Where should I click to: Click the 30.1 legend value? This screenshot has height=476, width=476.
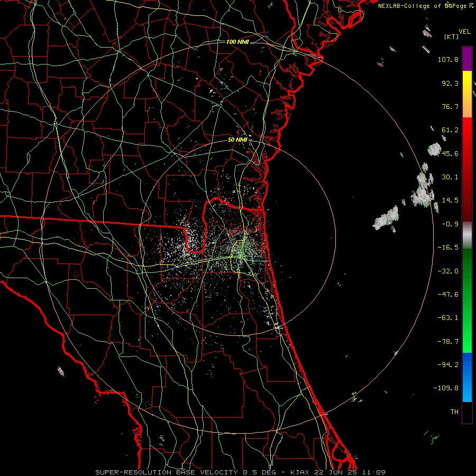point(450,177)
